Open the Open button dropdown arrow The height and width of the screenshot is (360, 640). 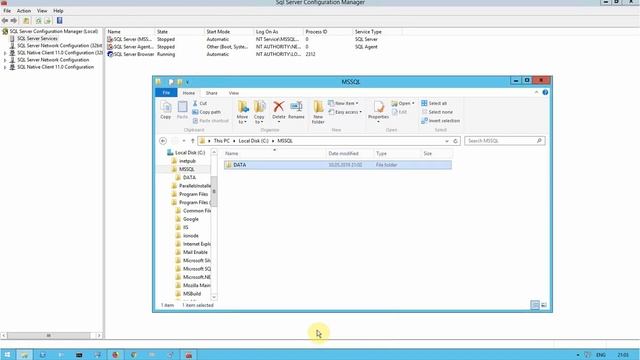coord(413,103)
